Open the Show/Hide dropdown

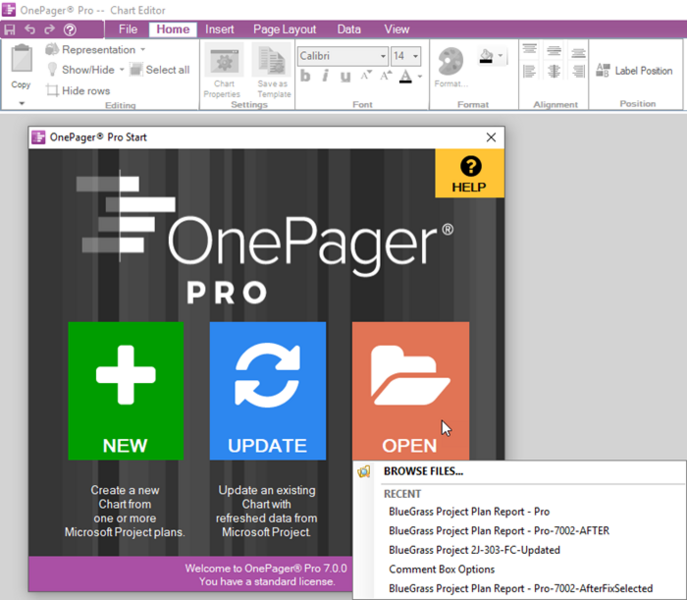click(85, 70)
